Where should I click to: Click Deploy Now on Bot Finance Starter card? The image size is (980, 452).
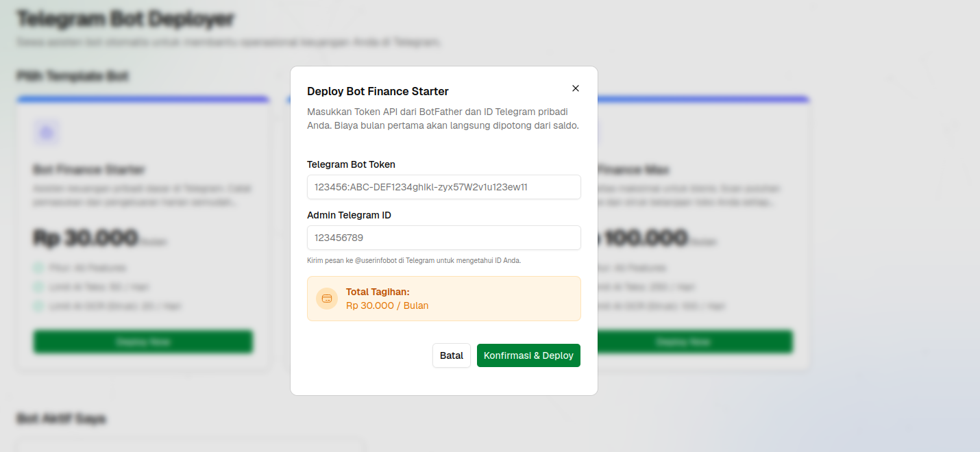pyautogui.click(x=143, y=342)
